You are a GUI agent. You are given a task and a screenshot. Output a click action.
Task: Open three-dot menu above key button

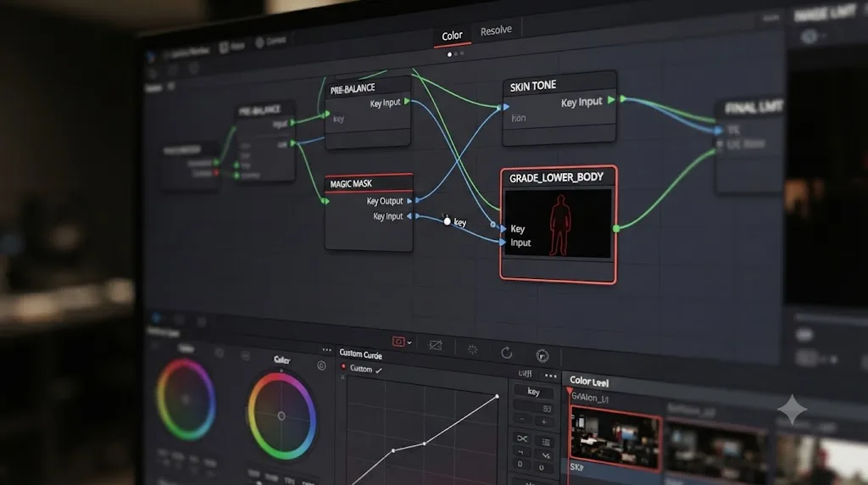pyautogui.click(x=550, y=376)
